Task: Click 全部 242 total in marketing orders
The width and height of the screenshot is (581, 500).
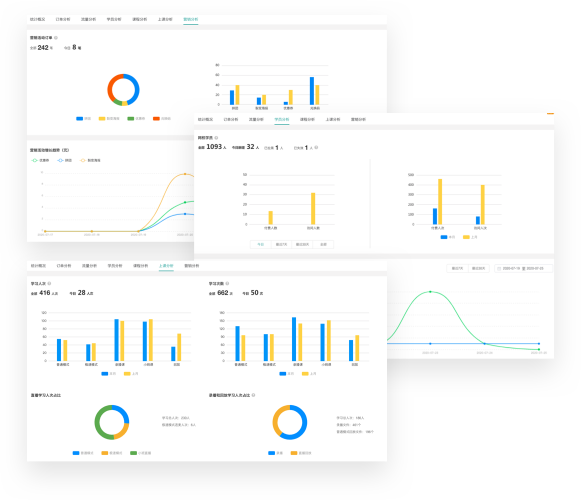Action: 41,48
